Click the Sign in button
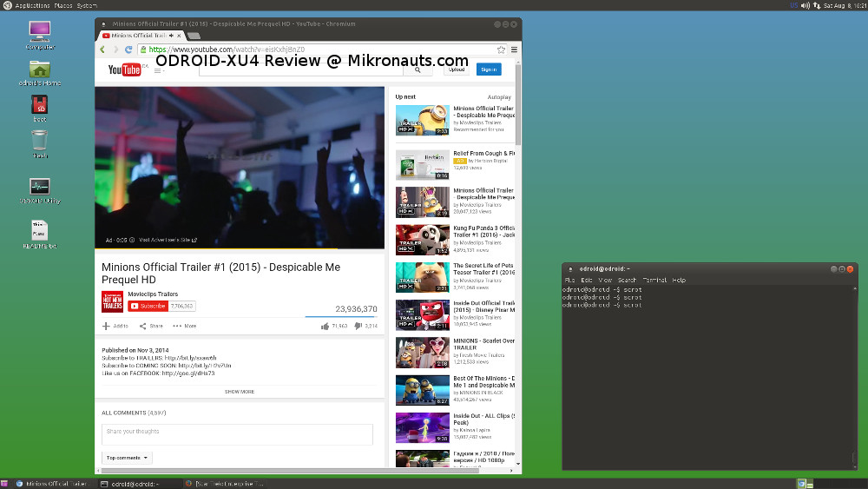The width and height of the screenshot is (868, 489). [488, 69]
